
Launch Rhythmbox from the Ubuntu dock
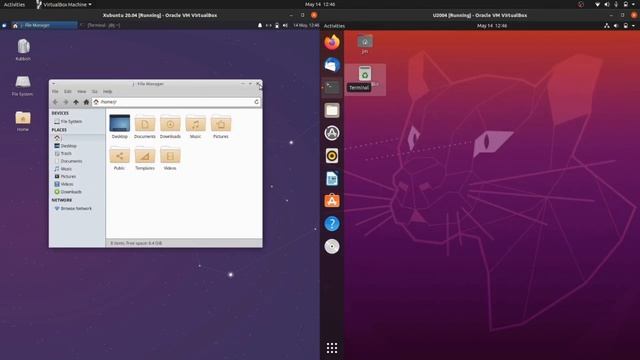[332, 156]
